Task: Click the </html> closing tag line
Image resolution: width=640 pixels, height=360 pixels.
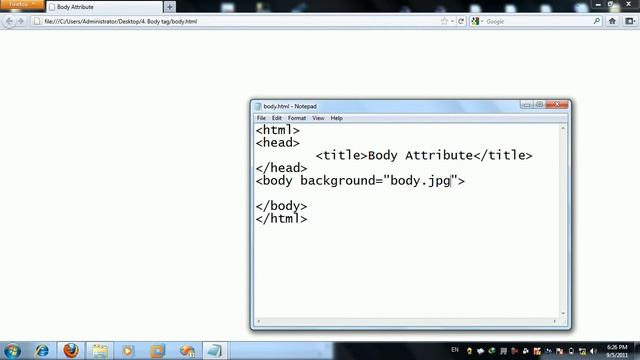Action: coord(281,219)
